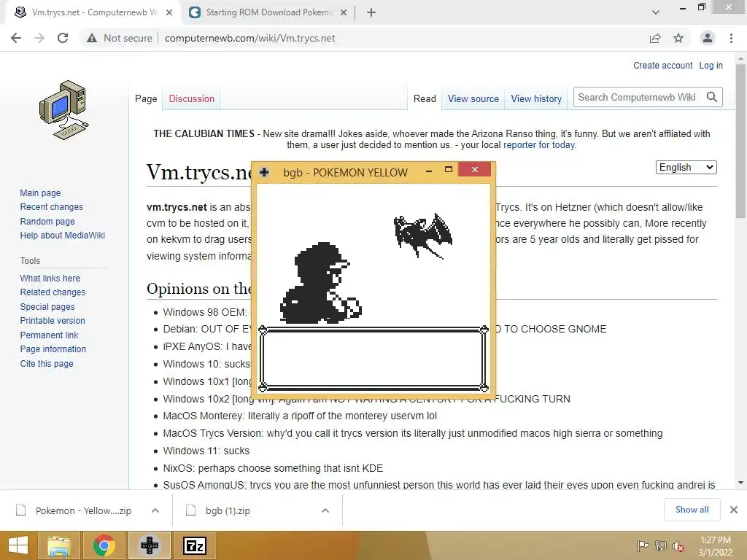The height and width of the screenshot is (560, 747).
Task: Click the network tray icon
Action: point(661,546)
